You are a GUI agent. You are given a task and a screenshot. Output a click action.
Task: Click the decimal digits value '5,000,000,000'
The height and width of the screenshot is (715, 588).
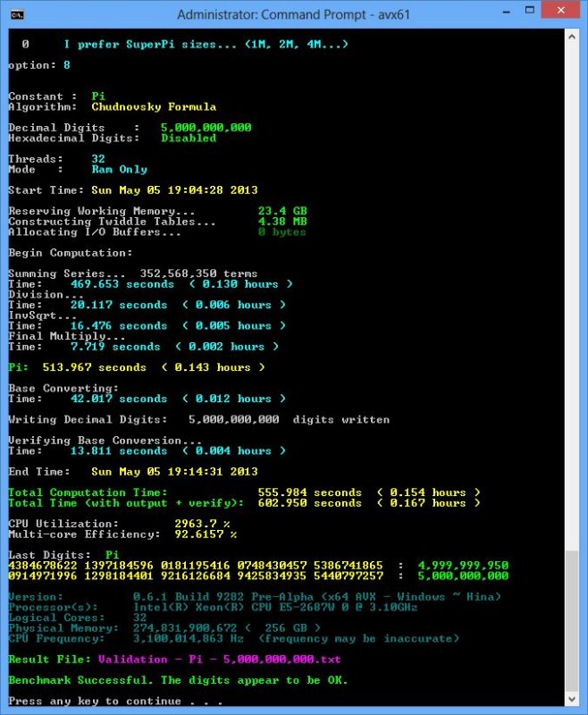tap(206, 128)
